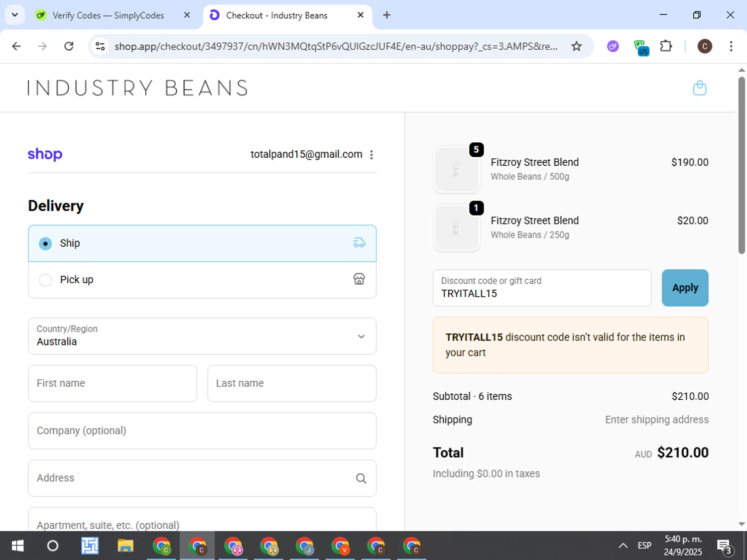Click the ESP language indicator
Image resolution: width=747 pixels, height=560 pixels.
[x=644, y=546]
